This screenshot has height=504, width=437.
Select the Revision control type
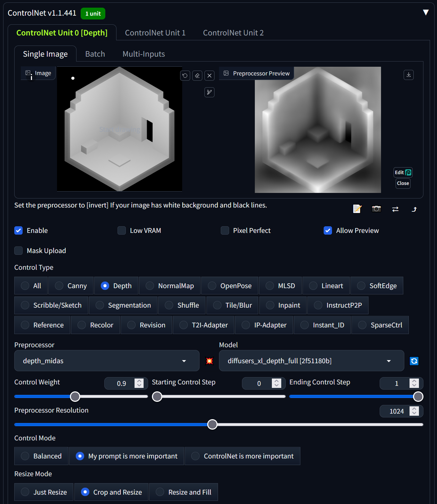click(x=146, y=325)
